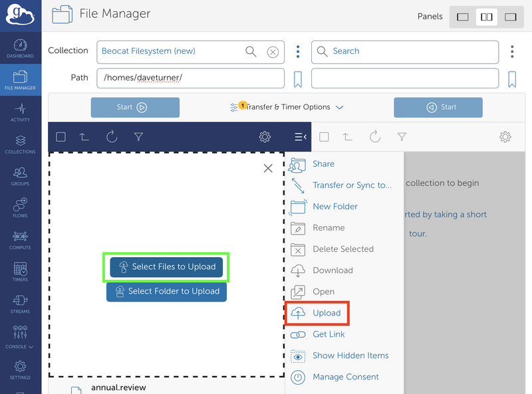Choose Get Link from the menu

tap(329, 334)
